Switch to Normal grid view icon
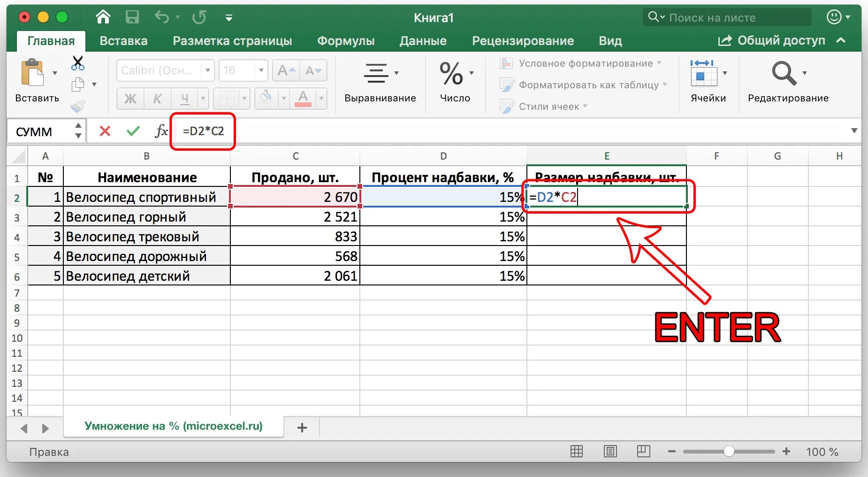 tap(577, 452)
